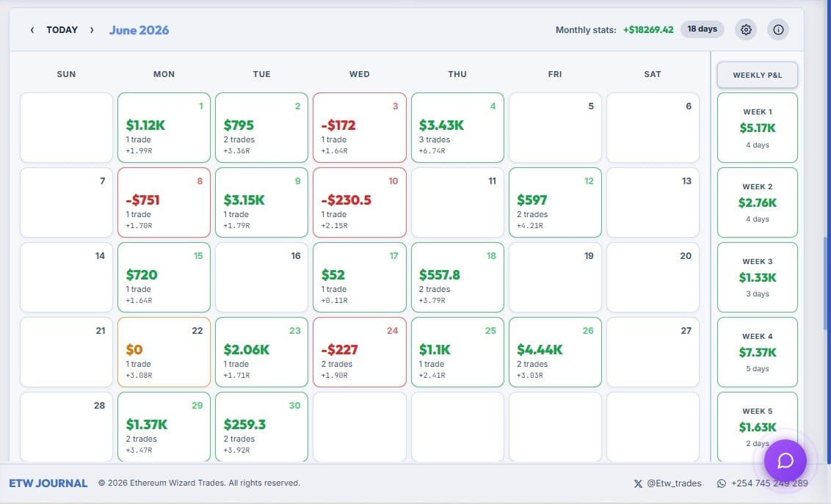Click the TODAY button

[x=62, y=30]
